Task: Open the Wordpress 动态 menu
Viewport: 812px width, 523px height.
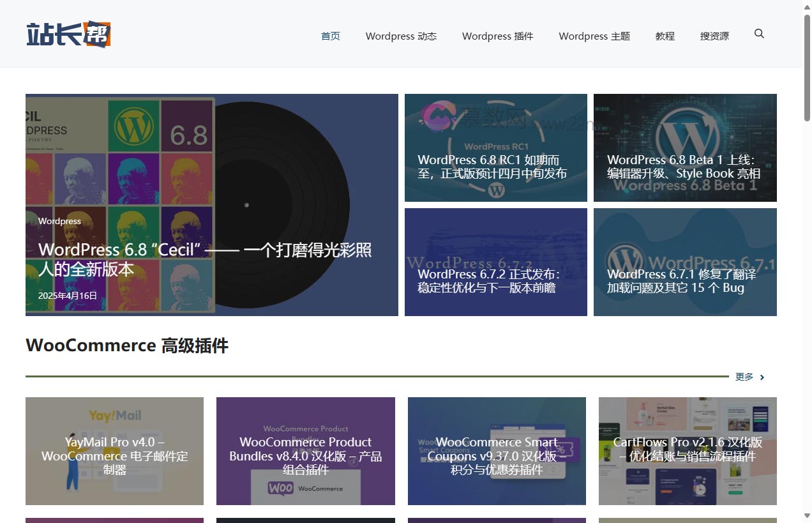Action: pos(401,36)
